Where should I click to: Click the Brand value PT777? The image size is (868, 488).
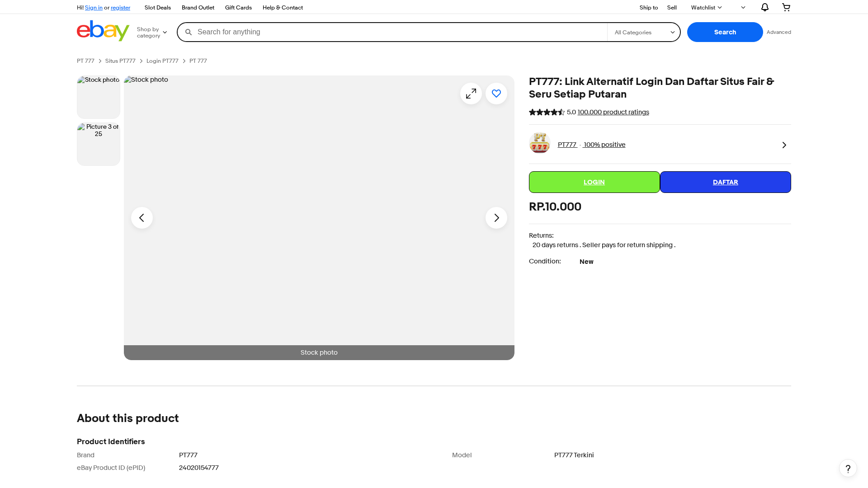188,455
